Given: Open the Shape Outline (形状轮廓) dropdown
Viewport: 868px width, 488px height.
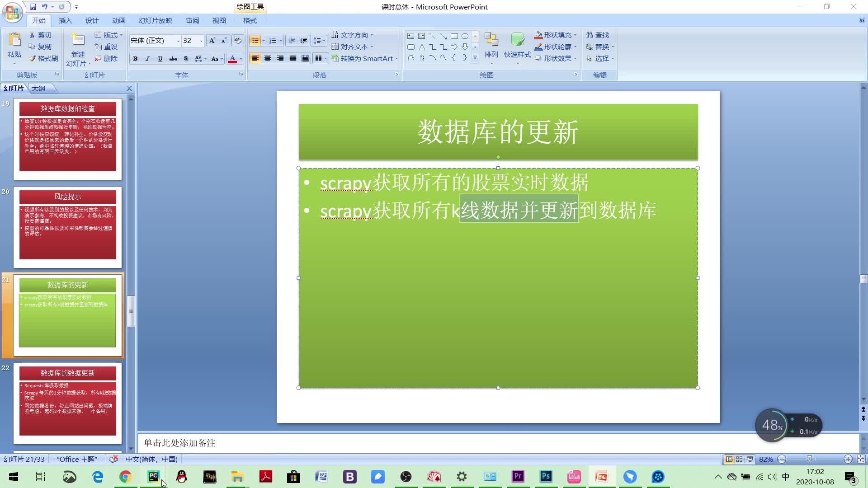Looking at the screenshot, I should coord(556,47).
